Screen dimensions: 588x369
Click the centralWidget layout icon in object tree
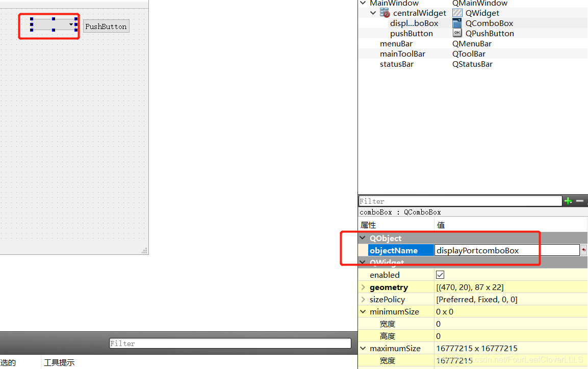385,13
